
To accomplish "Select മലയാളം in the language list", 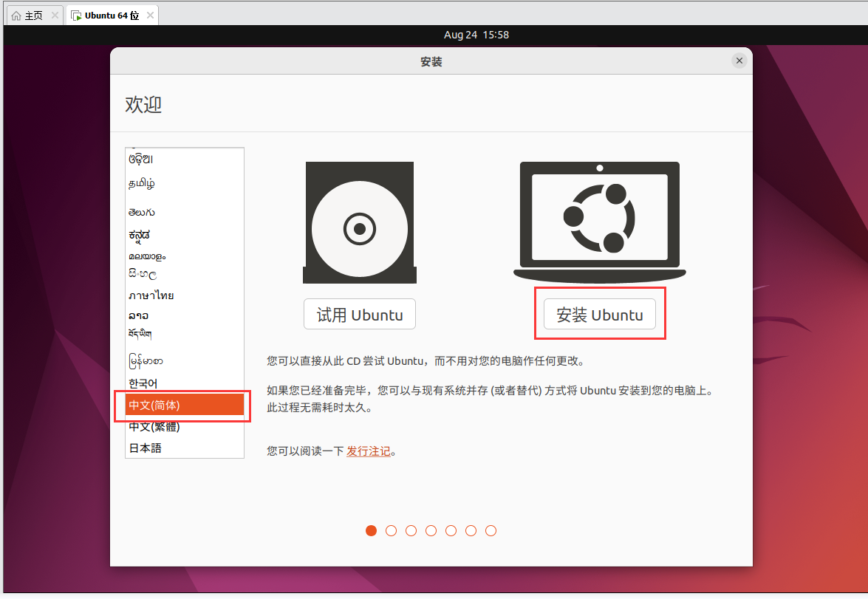I will click(x=185, y=256).
